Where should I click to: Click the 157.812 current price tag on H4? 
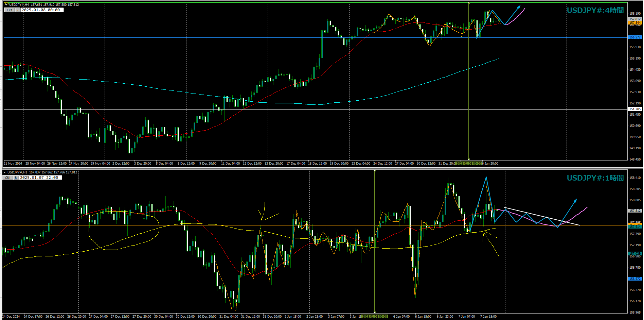635,19
